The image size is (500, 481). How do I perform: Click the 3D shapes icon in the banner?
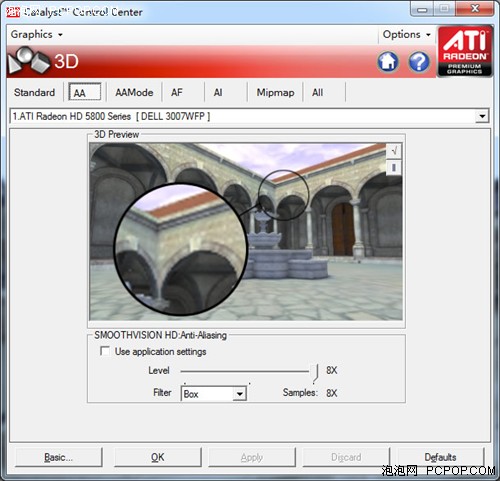[29, 60]
